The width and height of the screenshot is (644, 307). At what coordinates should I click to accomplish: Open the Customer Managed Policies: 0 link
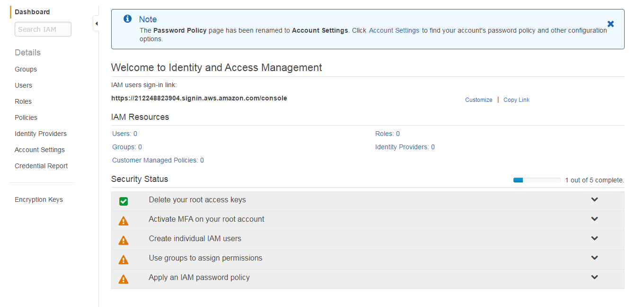[158, 160]
